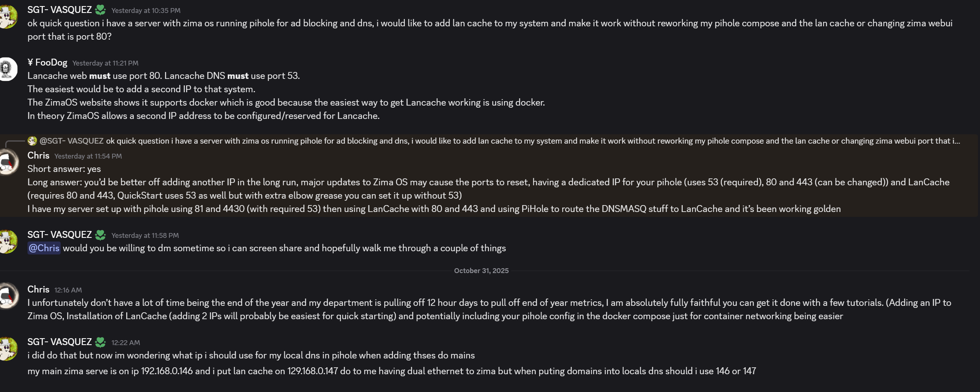Click the SGT- VASQUEZ username at 12:22 AM

(x=59, y=342)
